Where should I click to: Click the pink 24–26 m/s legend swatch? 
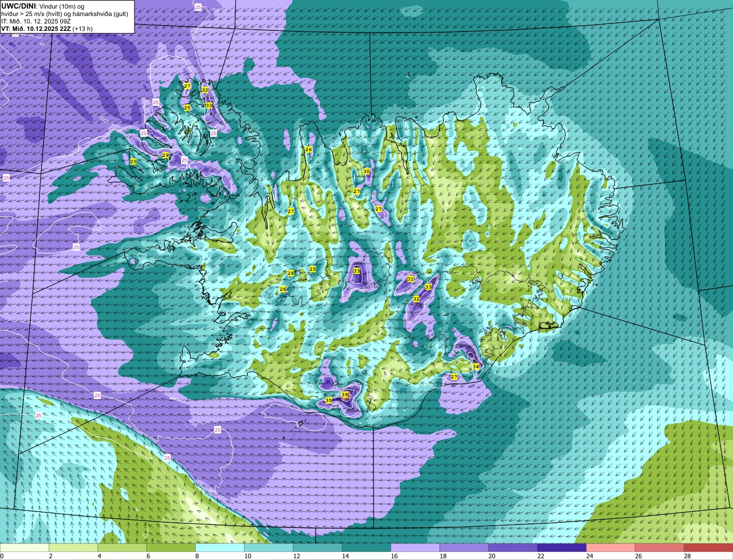click(x=610, y=548)
